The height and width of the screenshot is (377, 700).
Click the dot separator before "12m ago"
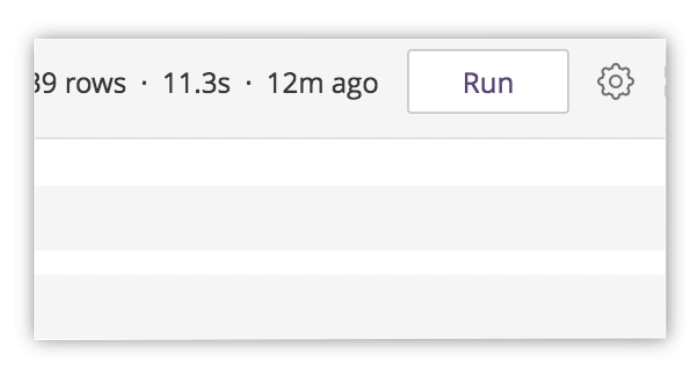click(x=249, y=83)
